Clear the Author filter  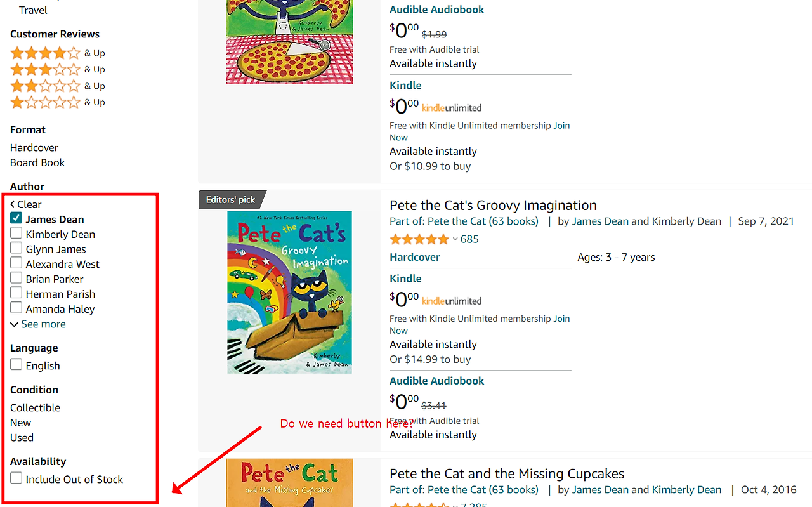pos(26,204)
